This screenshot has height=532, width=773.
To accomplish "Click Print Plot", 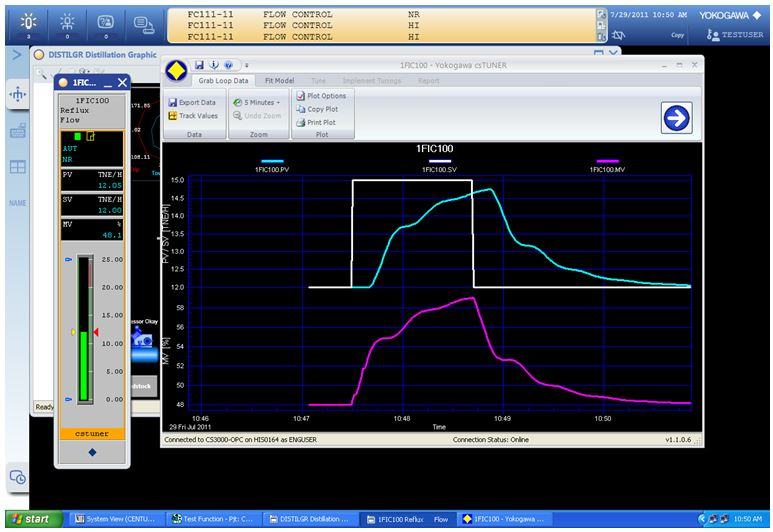I will pyautogui.click(x=316, y=122).
